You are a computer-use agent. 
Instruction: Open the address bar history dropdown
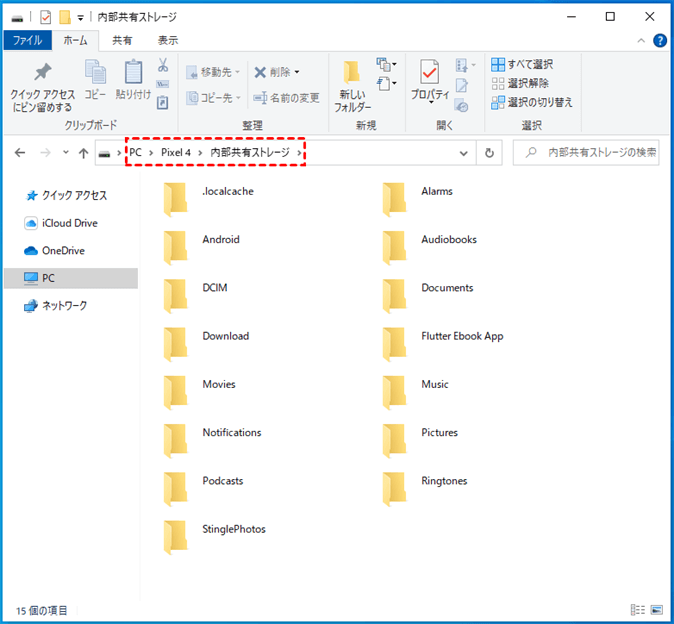pos(464,153)
